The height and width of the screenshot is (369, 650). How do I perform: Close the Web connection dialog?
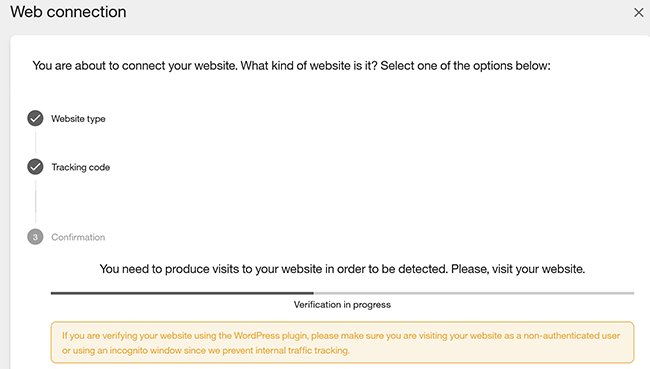pyautogui.click(x=638, y=12)
